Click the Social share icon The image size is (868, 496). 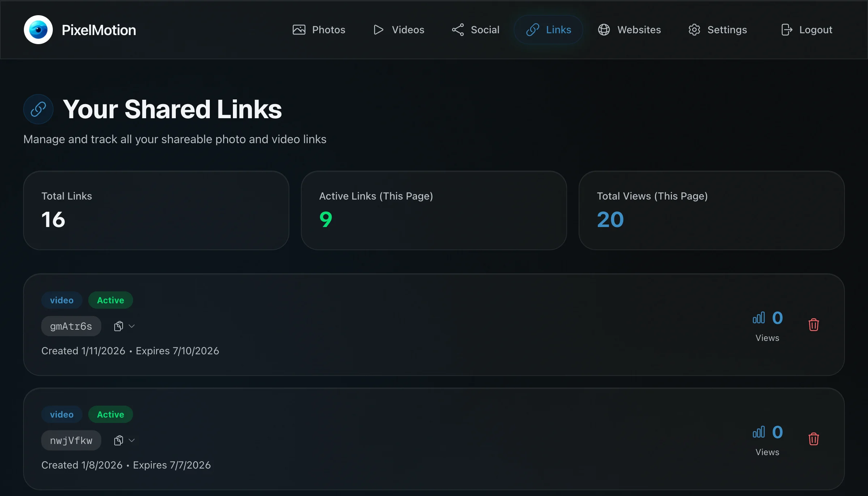point(457,30)
